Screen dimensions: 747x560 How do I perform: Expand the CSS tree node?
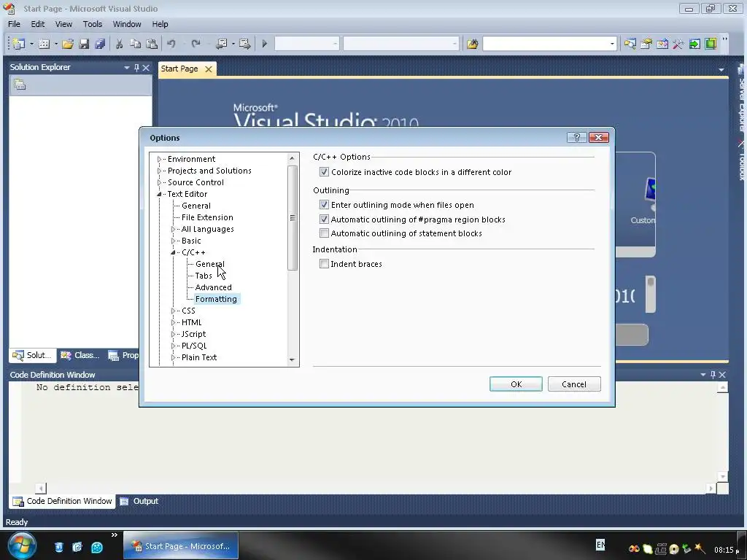tap(173, 311)
